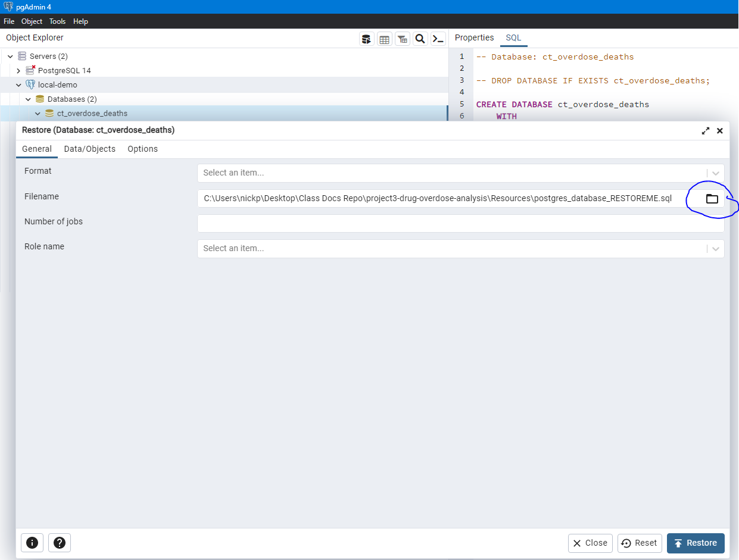Open the Help menu

point(81,21)
